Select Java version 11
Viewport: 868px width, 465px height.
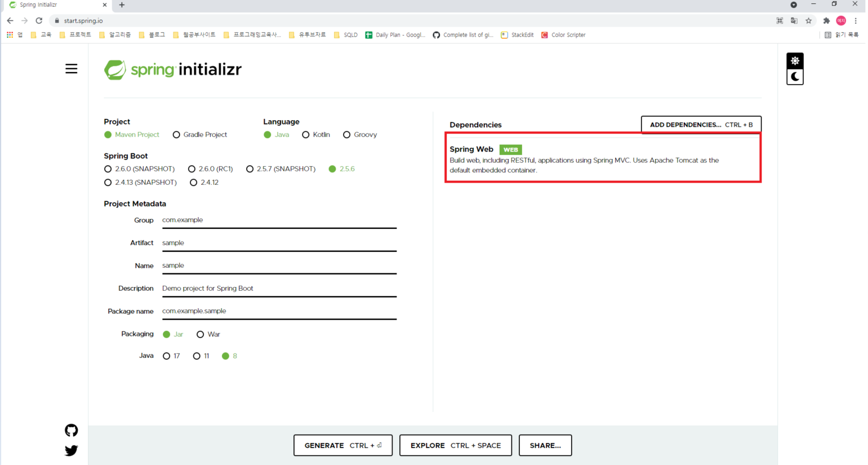[x=201, y=356]
